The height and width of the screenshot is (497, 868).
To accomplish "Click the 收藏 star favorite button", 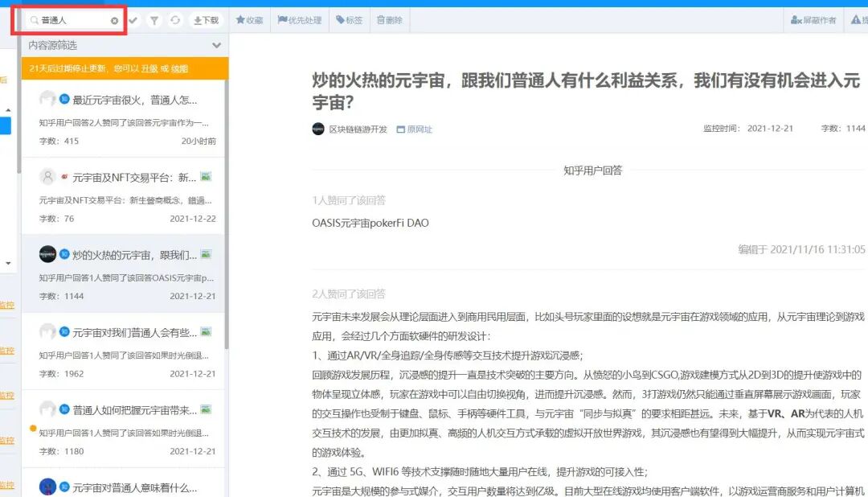I will pyautogui.click(x=249, y=20).
